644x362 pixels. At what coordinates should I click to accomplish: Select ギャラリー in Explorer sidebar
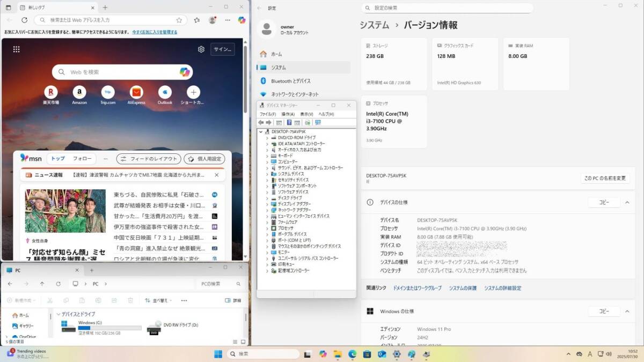(x=26, y=326)
